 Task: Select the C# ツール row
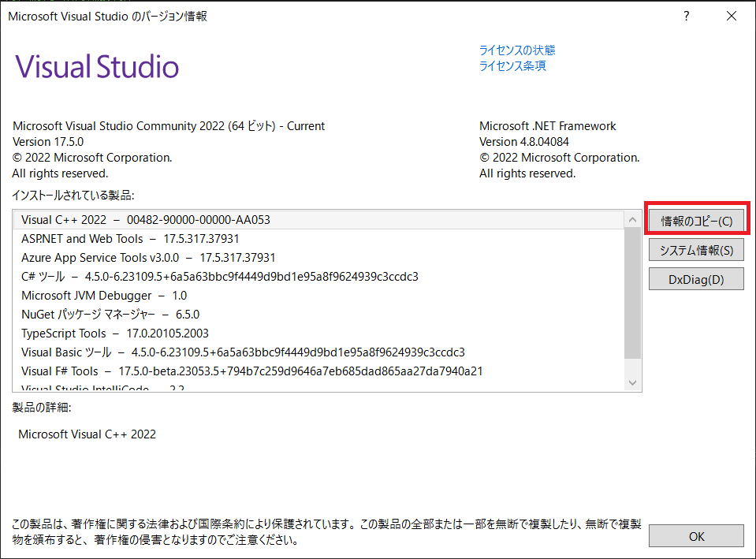point(318,277)
